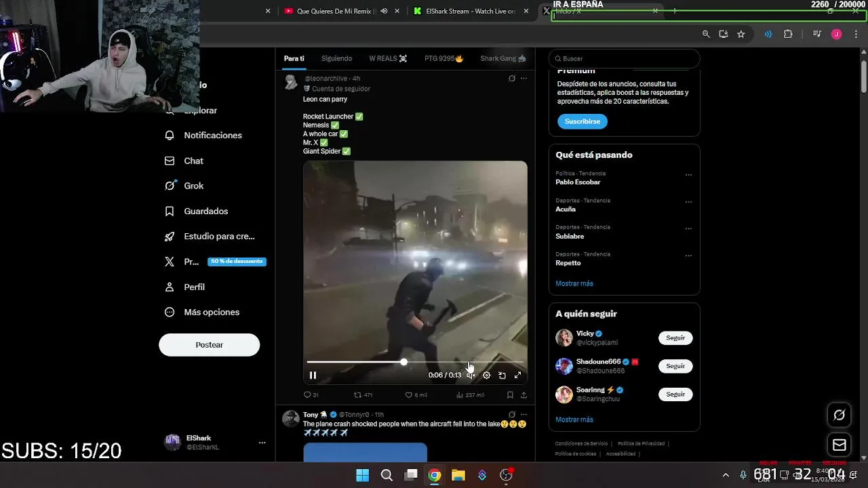Open Chrome profile avatar J
Image resolution: width=868 pixels, height=488 pixels.
(x=836, y=34)
